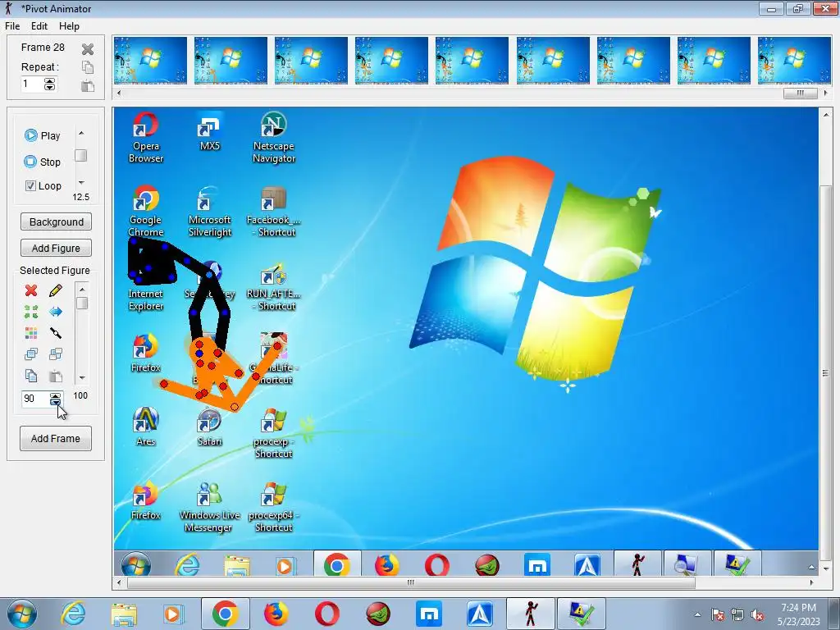Copy the selected figure
The width and height of the screenshot is (840, 630).
click(31, 376)
